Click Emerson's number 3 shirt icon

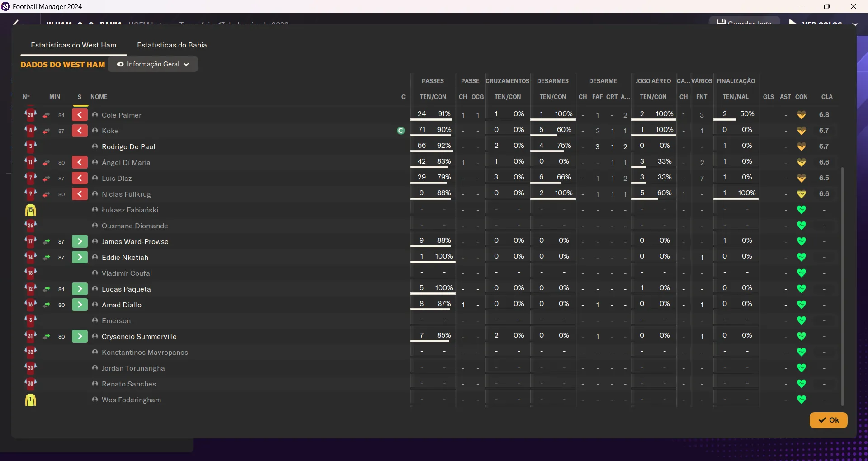point(30,320)
